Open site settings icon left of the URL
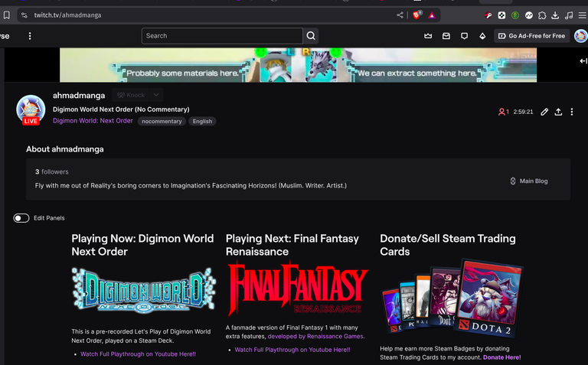 click(x=24, y=15)
